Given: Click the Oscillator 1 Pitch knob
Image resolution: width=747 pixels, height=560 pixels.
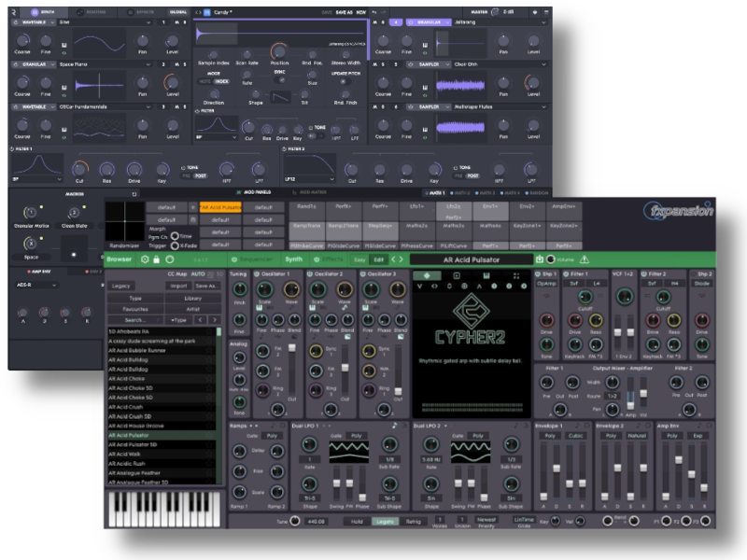Looking at the screenshot, I should tap(239, 290).
